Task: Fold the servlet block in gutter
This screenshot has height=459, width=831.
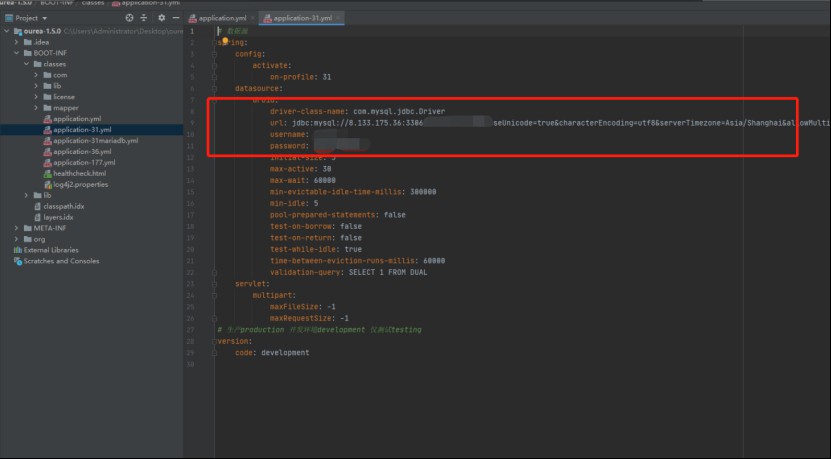Action: pos(215,284)
